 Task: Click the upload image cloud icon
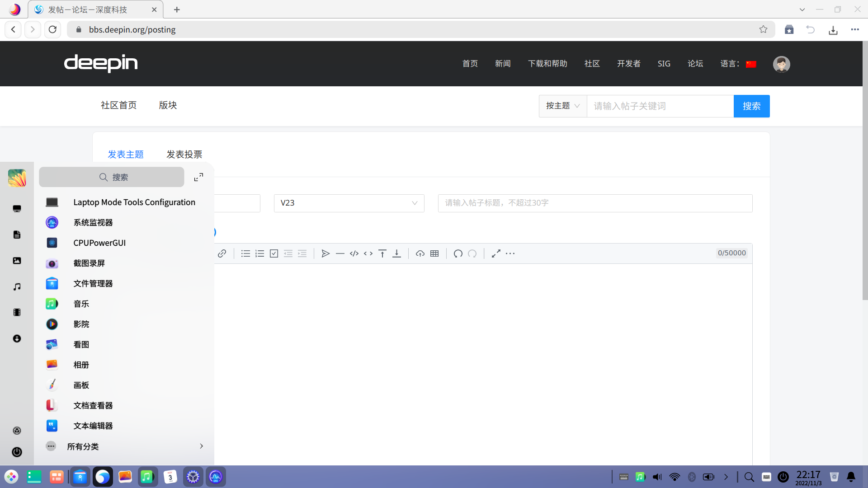[420, 253]
